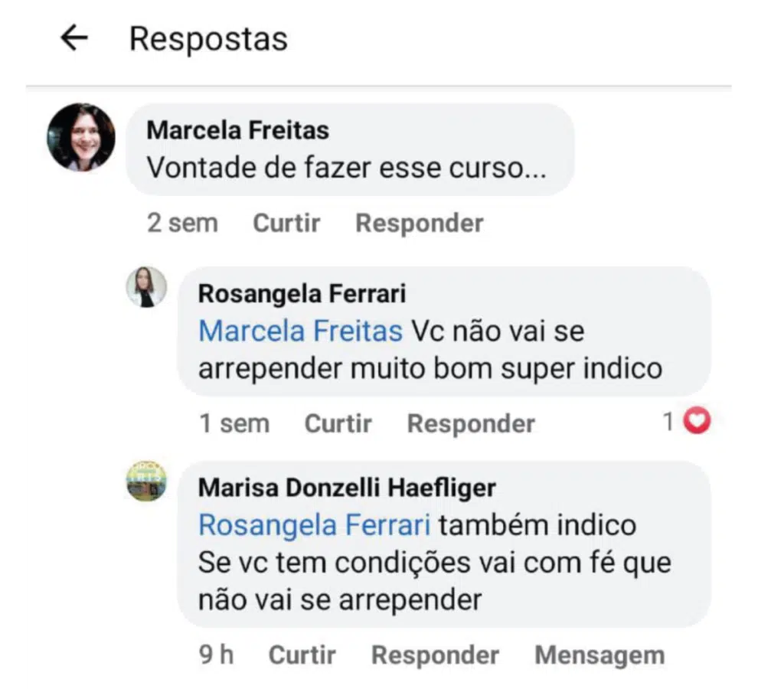Reply to Rosangela Ferrari's comment
The width and height of the screenshot is (784, 689).
point(471,423)
